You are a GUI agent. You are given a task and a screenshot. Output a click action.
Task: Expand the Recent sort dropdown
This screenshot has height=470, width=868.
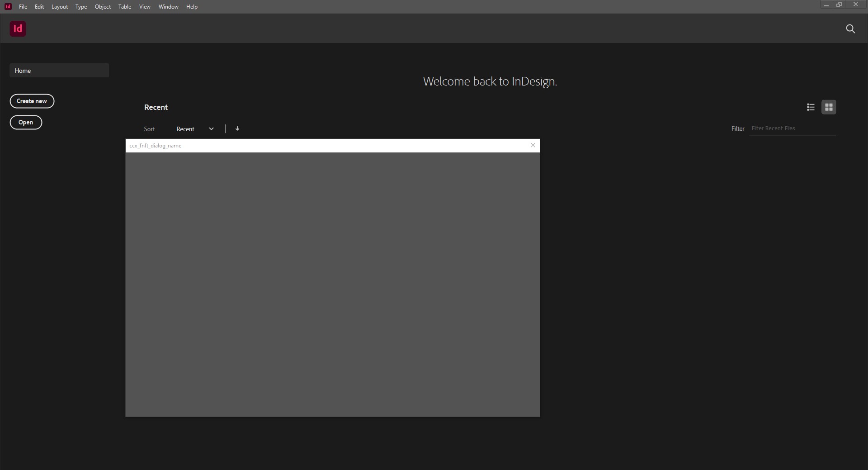pyautogui.click(x=195, y=129)
